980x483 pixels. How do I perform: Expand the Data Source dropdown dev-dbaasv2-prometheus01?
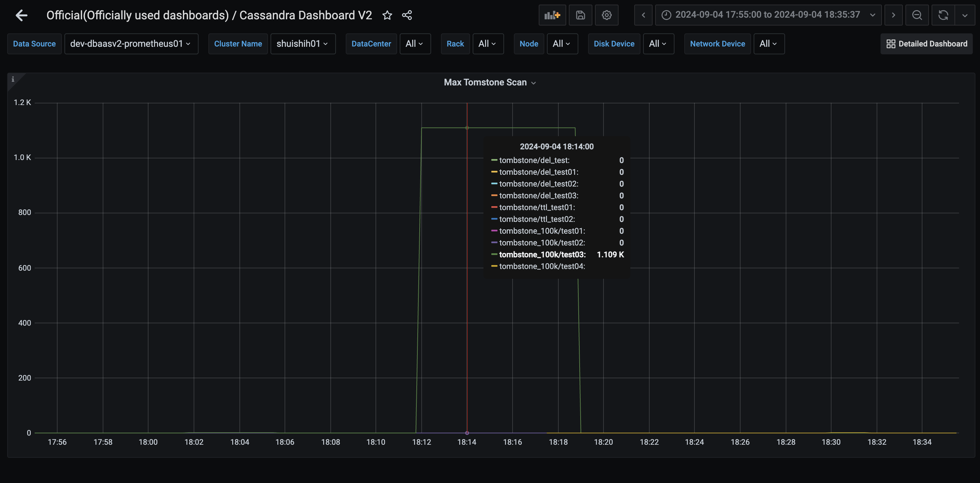point(131,44)
